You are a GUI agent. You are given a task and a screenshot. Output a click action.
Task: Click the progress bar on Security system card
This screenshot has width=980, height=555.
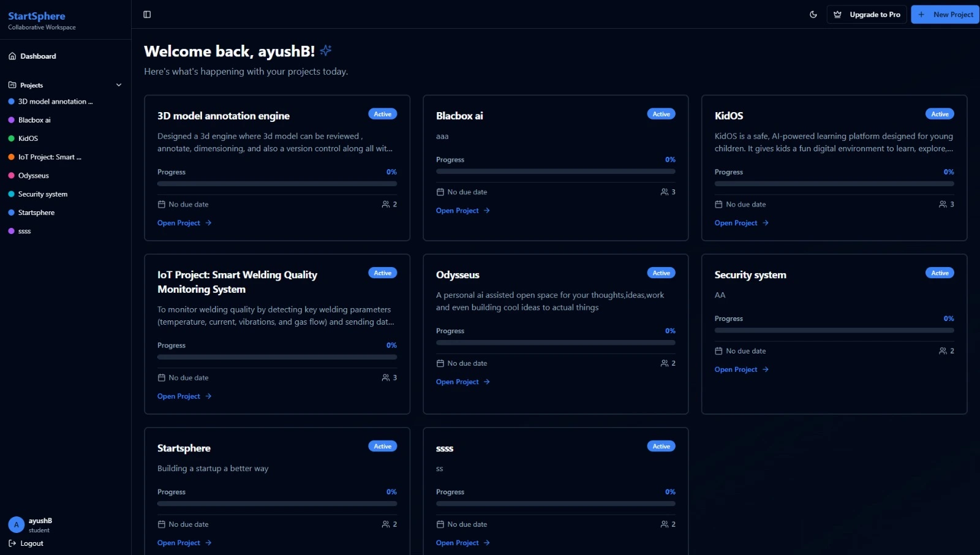click(834, 330)
